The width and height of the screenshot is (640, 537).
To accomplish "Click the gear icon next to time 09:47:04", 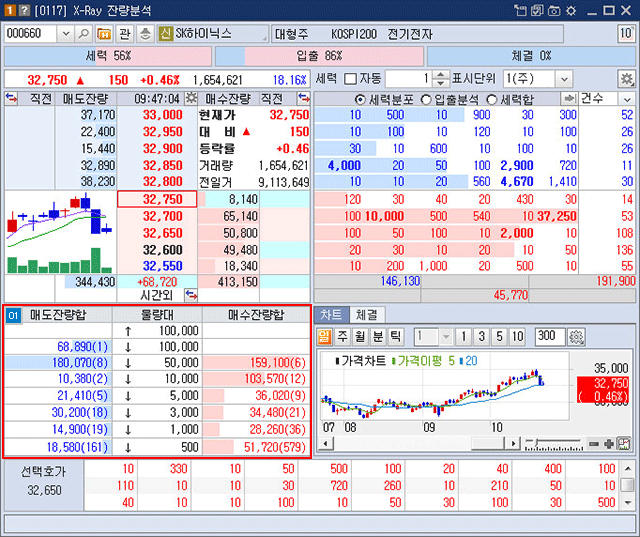I will 190,99.
